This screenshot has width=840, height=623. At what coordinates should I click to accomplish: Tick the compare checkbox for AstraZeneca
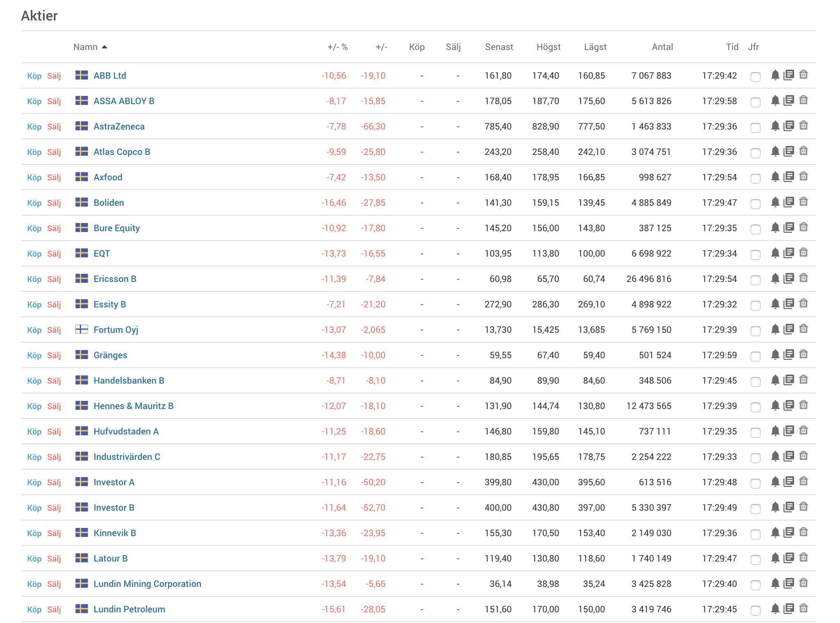coord(755,127)
